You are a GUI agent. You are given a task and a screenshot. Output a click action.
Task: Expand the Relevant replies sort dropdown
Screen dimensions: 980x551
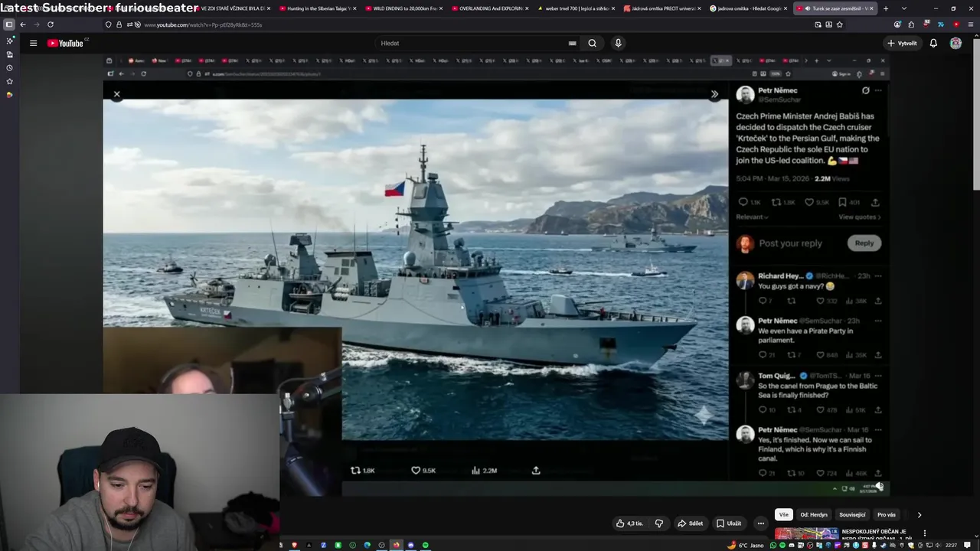click(x=752, y=217)
